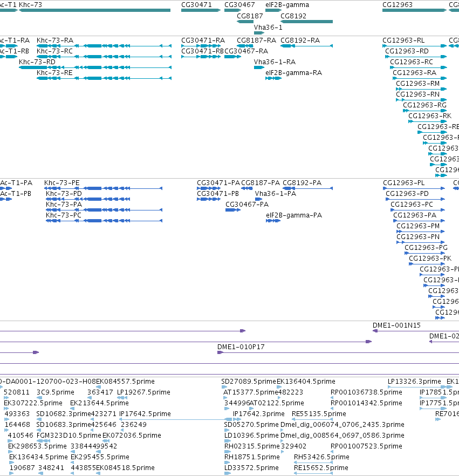Click the CG8187-PA protein label
Screen dimensions: 459x476
tap(261, 183)
